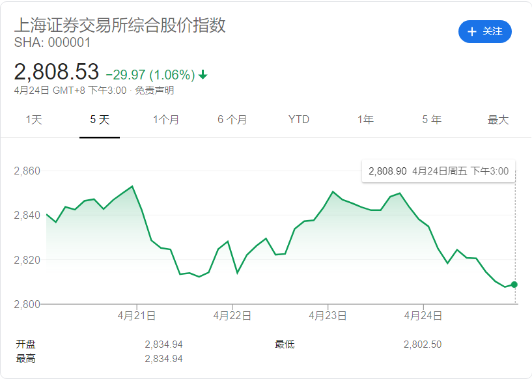Viewport: 532px width, 392px height.
Task: Click the green down arrow beside the percentage change
Action: point(203,74)
